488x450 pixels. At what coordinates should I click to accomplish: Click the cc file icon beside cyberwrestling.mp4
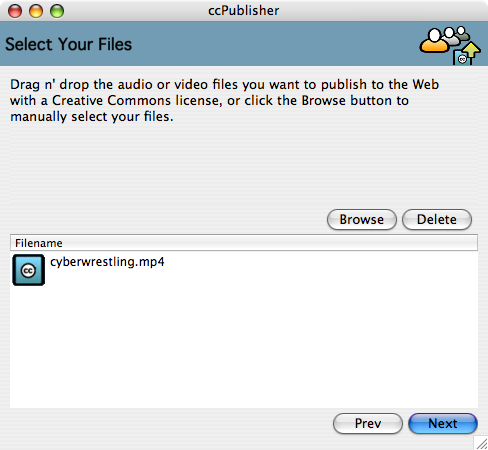(x=29, y=270)
